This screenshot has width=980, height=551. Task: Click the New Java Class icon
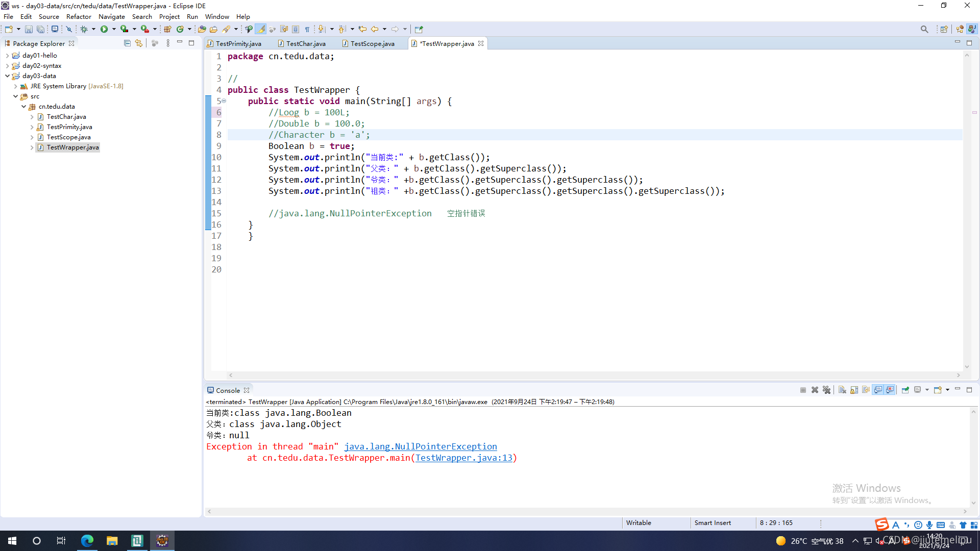[180, 29]
